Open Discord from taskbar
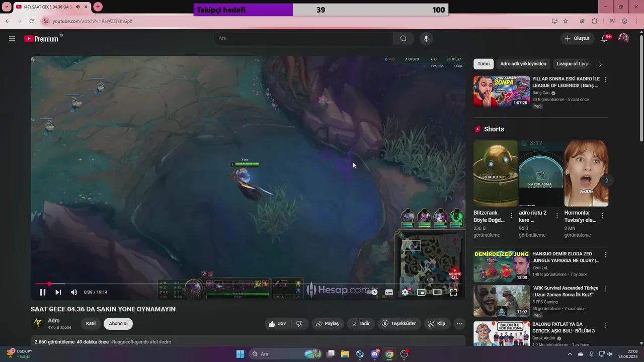This screenshot has width=644, height=362. click(375, 354)
